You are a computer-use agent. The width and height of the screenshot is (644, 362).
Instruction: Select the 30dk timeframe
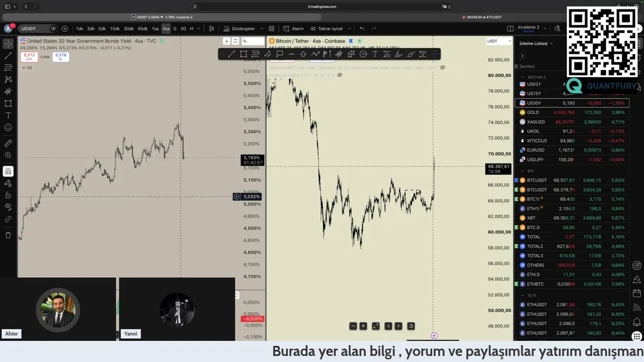[129, 29]
